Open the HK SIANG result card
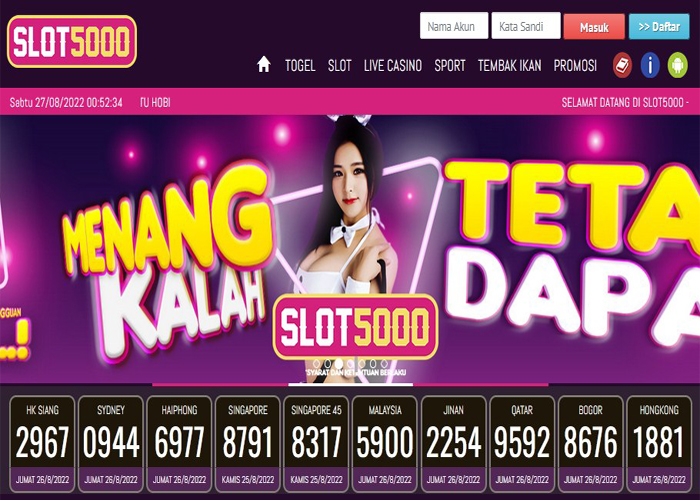 [42, 444]
